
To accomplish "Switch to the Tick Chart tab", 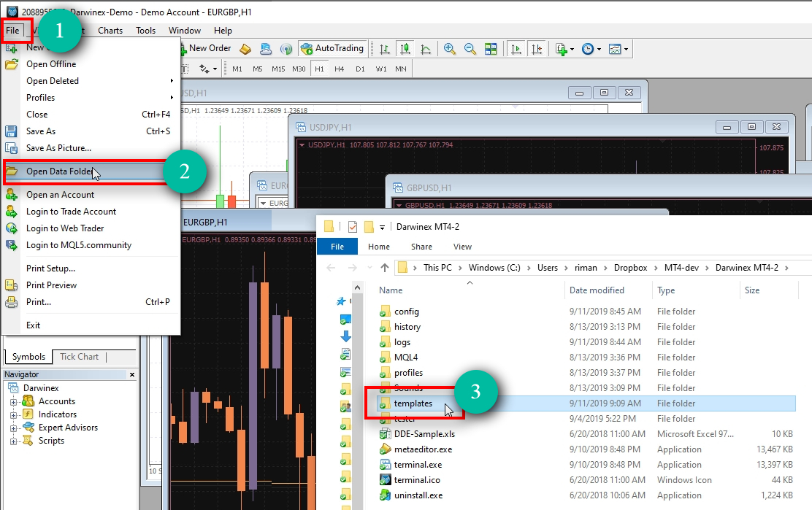I will [x=79, y=356].
